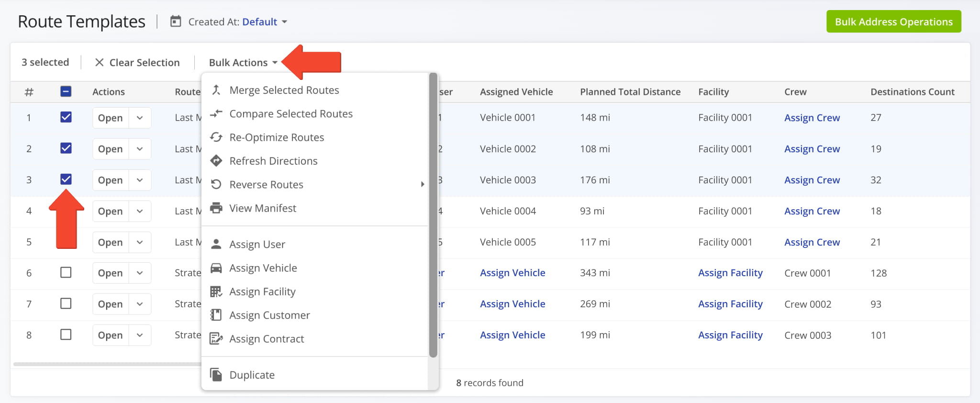This screenshot has height=403, width=980.
Task: Collapse the Bulk Actions dropdown
Action: click(x=243, y=62)
